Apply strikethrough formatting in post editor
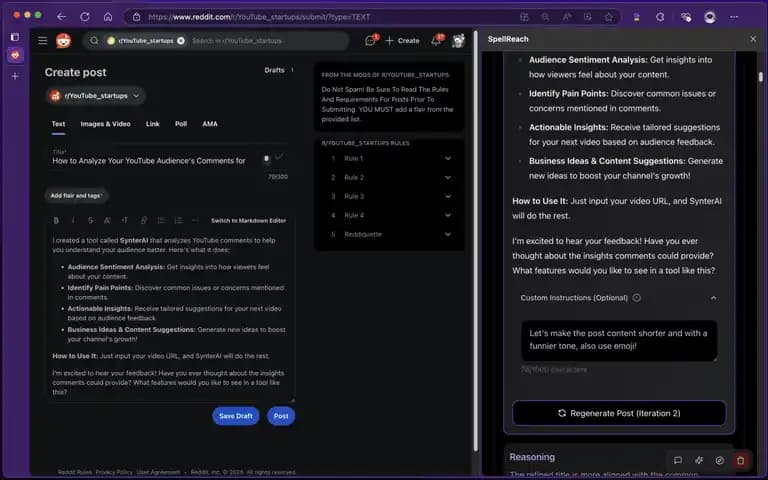The height and width of the screenshot is (480, 768). click(x=90, y=220)
